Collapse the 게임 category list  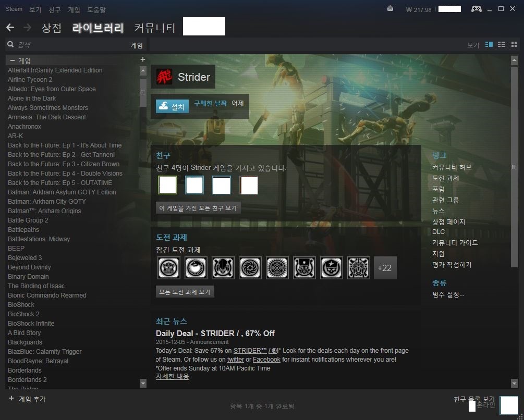click(x=13, y=60)
